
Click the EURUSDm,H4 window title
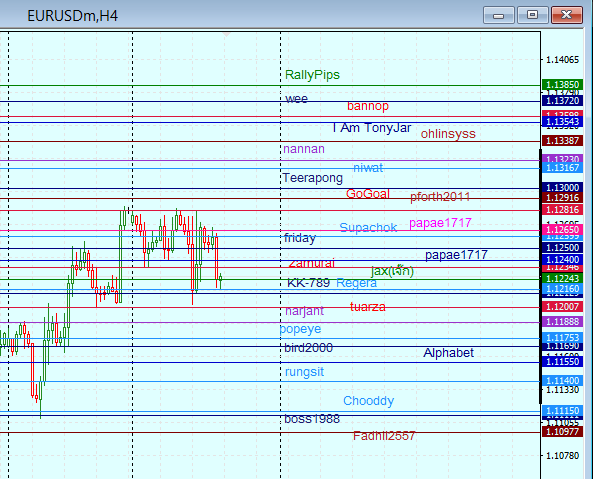73,16
